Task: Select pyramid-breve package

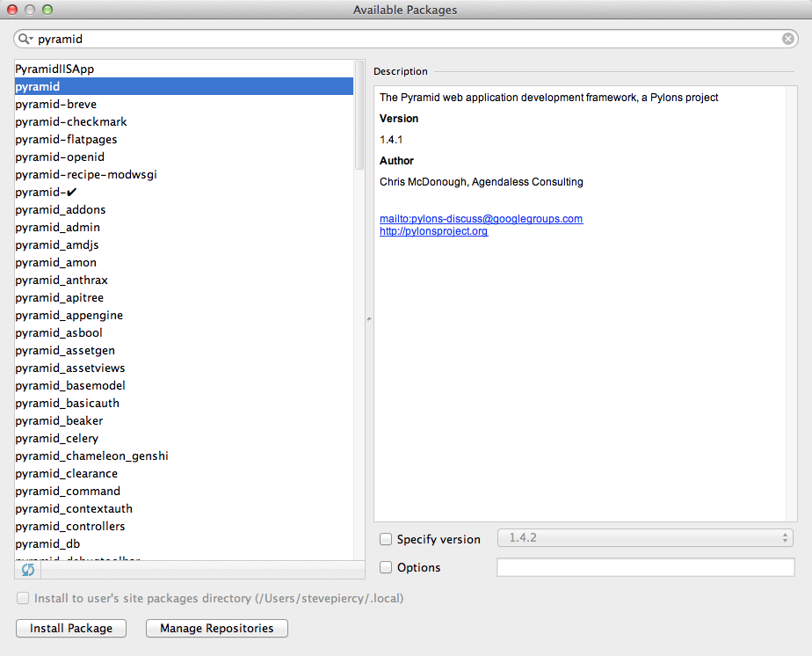Action: coord(184,104)
